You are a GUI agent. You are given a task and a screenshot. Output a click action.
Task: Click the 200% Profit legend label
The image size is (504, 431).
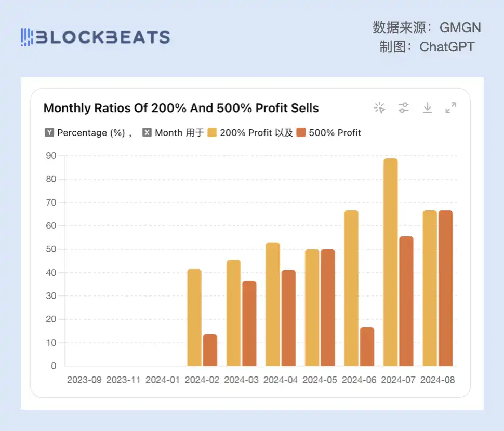coord(246,132)
